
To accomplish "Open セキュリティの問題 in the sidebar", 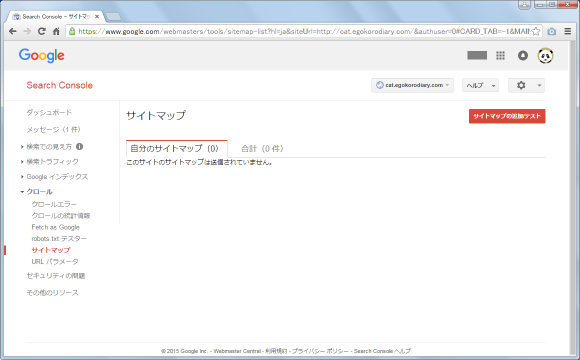I will pyautogui.click(x=56, y=276).
